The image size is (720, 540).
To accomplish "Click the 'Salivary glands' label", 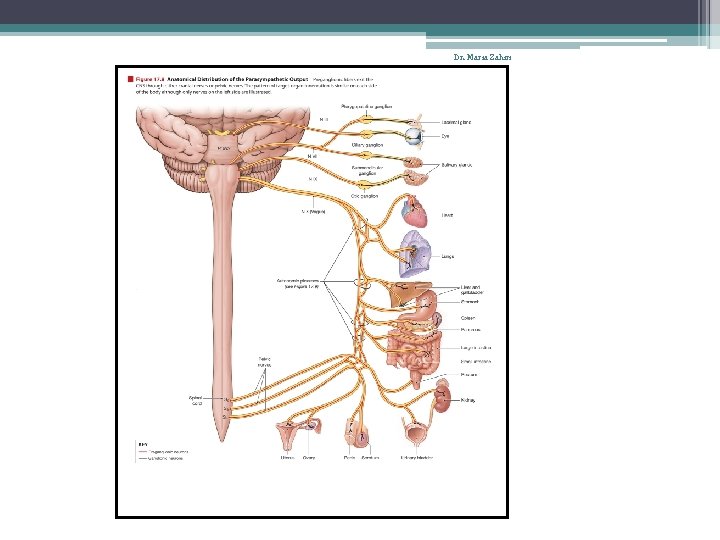I will (456, 164).
